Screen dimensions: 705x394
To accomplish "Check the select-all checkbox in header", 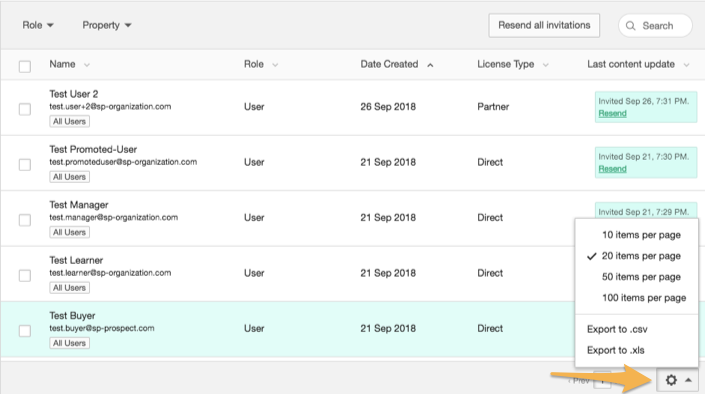I will point(25,67).
